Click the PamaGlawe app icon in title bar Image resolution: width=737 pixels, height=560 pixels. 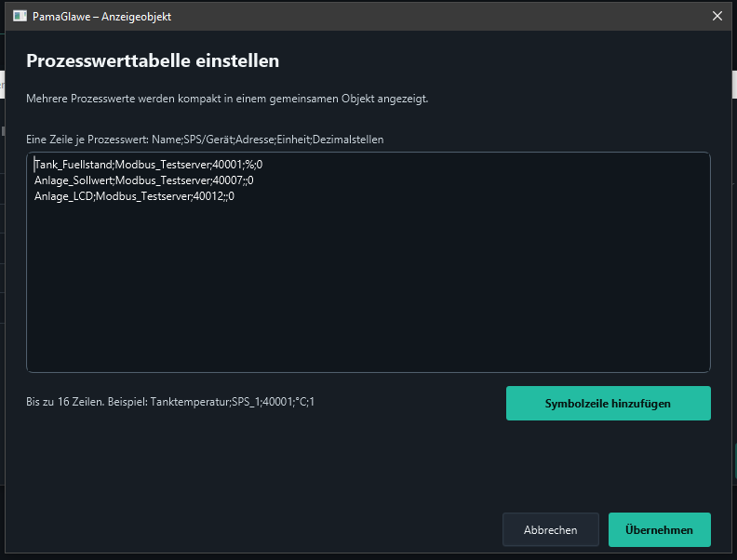[x=20, y=16]
